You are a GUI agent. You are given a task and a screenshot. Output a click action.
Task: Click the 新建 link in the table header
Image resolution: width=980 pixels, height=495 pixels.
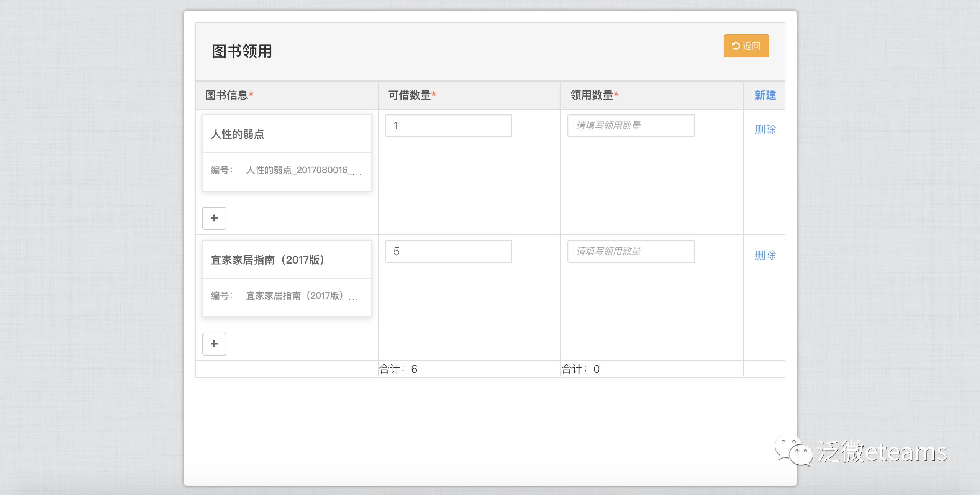point(765,95)
